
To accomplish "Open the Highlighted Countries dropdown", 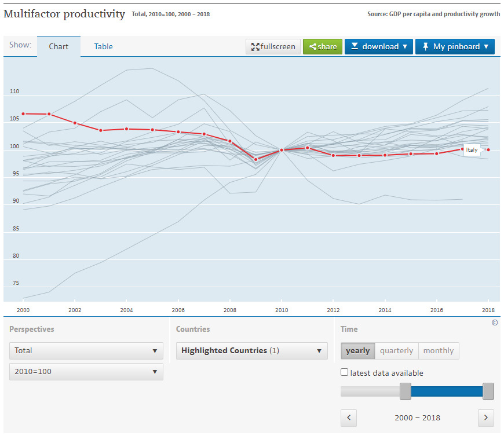I will 251,350.
